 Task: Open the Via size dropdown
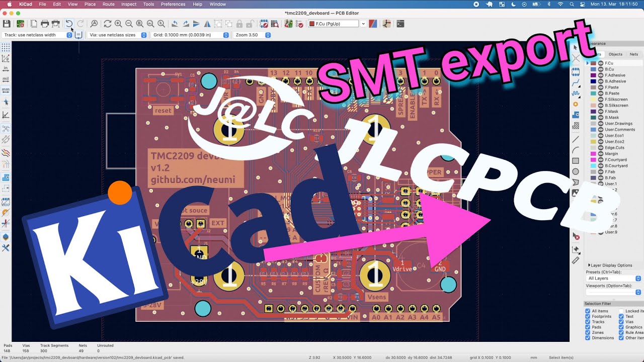coord(117,35)
